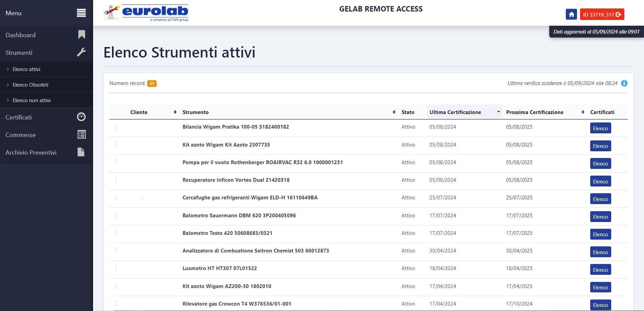Viewport: 644px width, 311px height.
Task: Expand Elenco Obsoleti chevron
Action: (8, 85)
